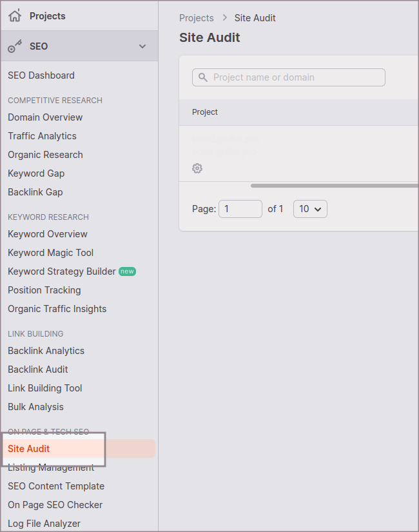The height and width of the screenshot is (532, 419).
Task: Click the page number input box
Action: click(x=240, y=209)
